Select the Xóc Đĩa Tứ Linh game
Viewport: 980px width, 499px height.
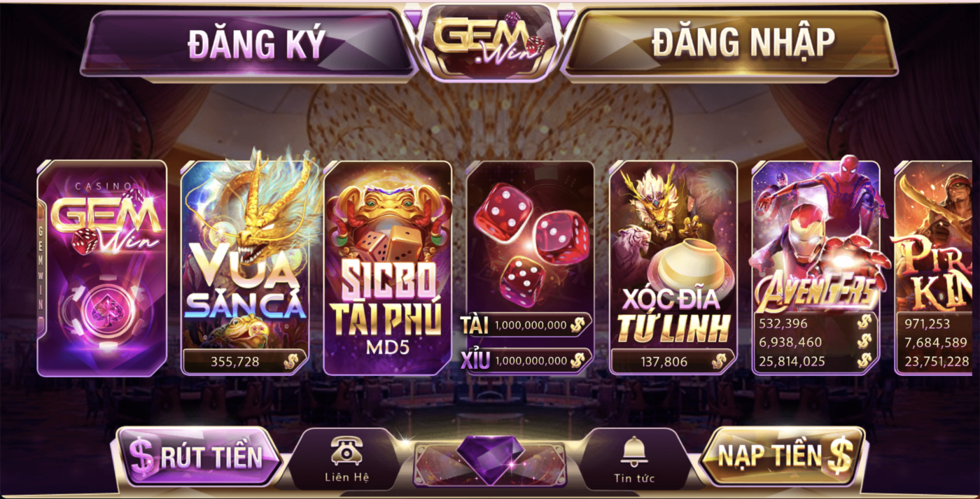click(673, 267)
